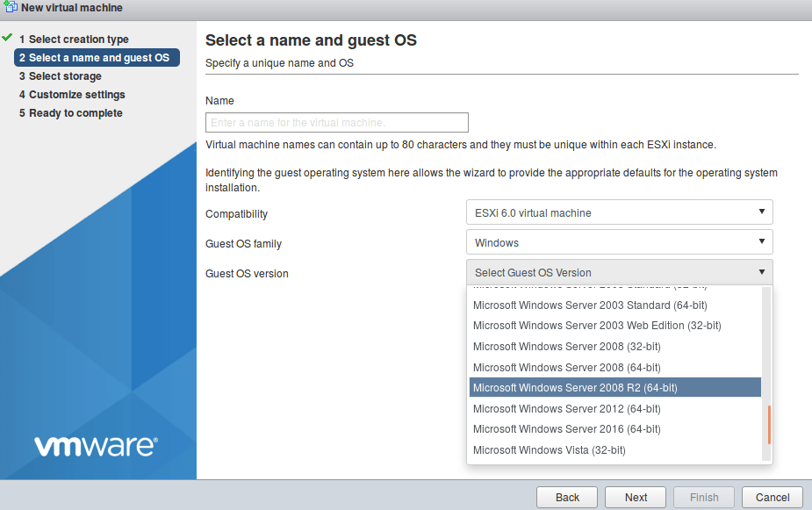
Task: Collapse the Guest OS version dropdown
Action: click(620, 272)
